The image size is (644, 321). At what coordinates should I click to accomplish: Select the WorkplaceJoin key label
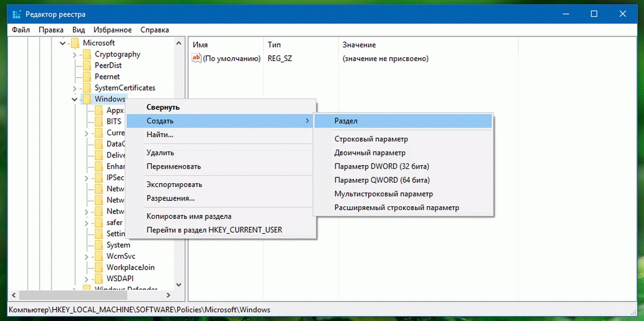(130, 267)
